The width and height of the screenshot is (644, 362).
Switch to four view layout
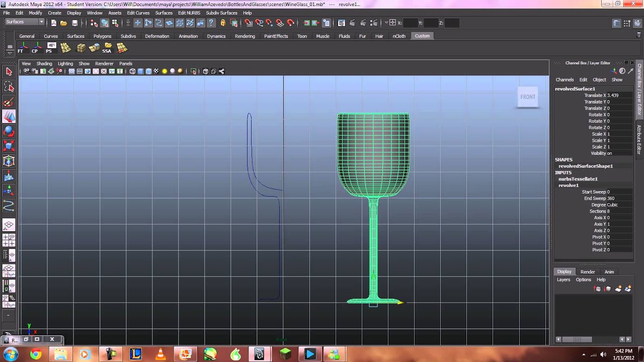point(9,240)
